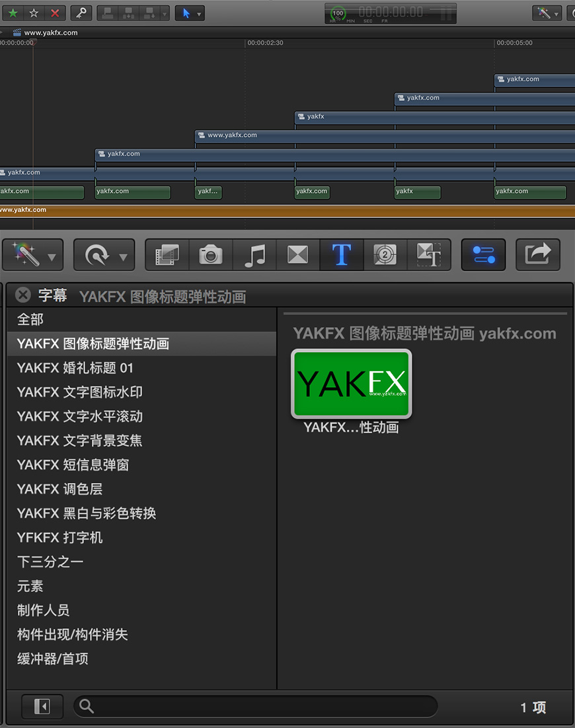
Task: Connect clip to primary storyline button
Action: [x=108, y=13]
